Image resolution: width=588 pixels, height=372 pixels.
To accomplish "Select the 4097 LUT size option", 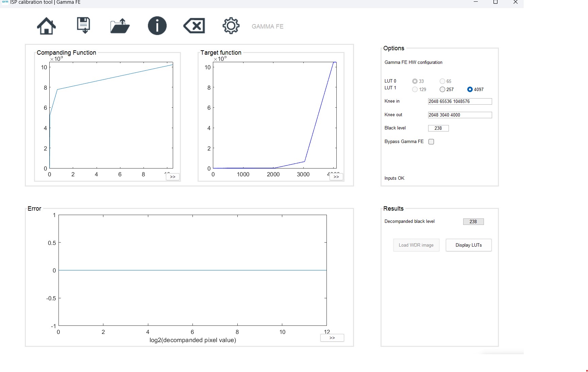I will 470,89.
